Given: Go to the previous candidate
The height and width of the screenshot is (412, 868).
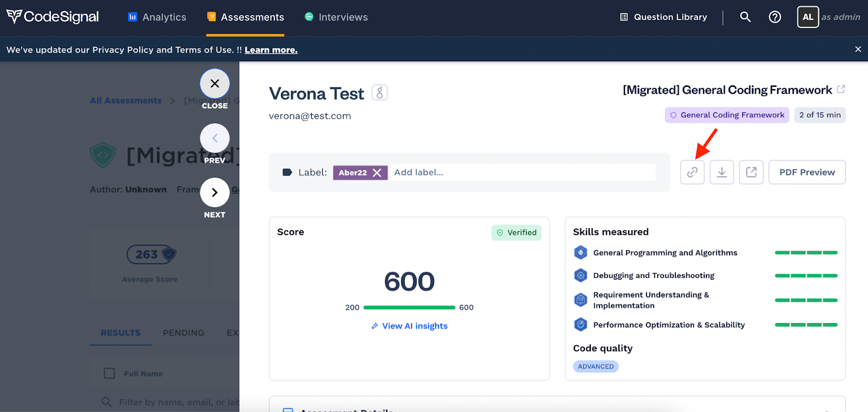Looking at the screenshot, I should tap(215, 138).
